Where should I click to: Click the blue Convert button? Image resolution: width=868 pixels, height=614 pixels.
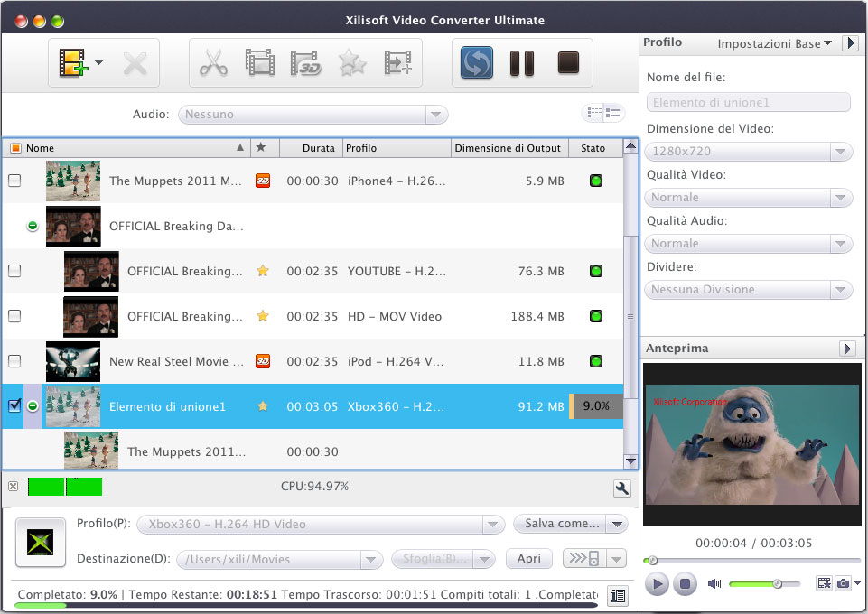point(477,62)
